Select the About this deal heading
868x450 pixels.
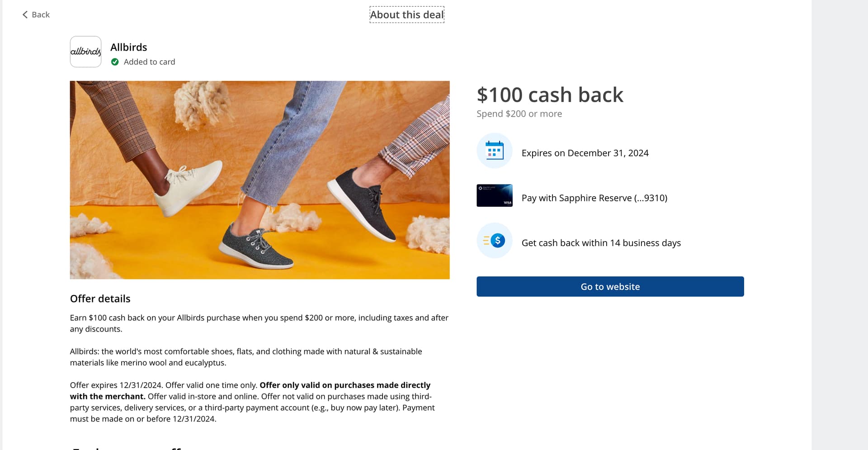pos(407,15)
